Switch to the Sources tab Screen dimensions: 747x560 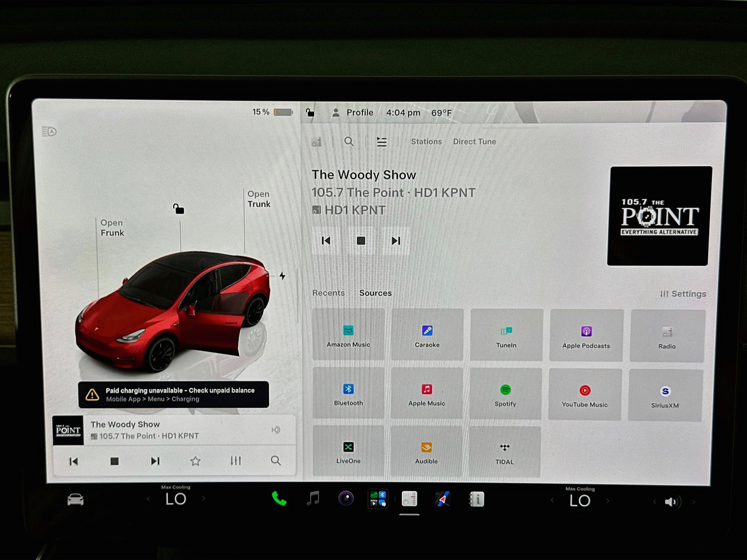[x=375, y=293]
